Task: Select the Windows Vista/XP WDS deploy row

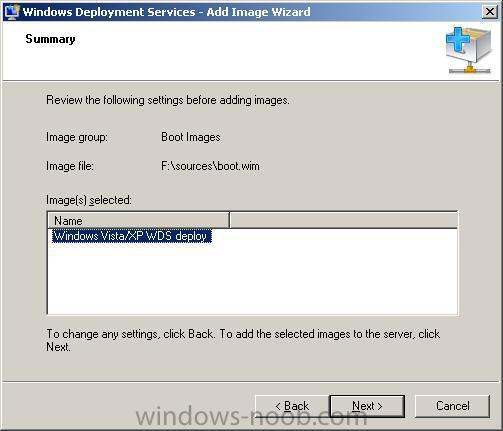Action: [x=131, y=236]
